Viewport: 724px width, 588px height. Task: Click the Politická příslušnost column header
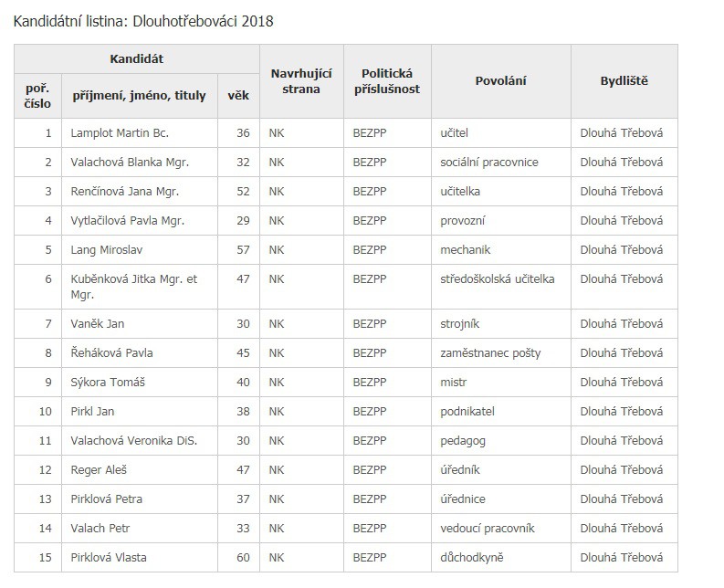point(387,81)
